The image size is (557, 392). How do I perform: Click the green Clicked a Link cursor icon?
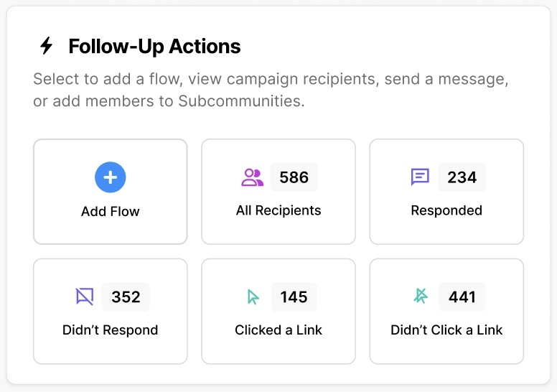coord(253,297)
